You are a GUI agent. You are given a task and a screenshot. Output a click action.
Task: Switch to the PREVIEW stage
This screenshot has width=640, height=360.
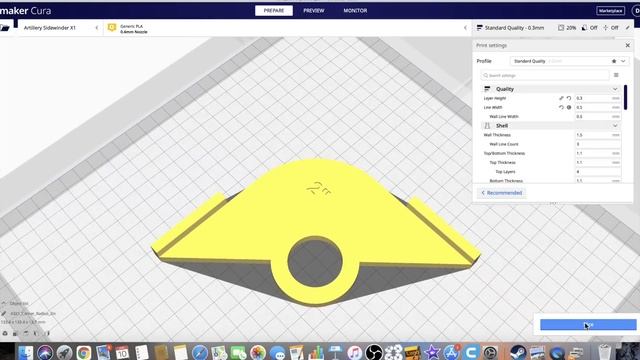click(313, 11)
